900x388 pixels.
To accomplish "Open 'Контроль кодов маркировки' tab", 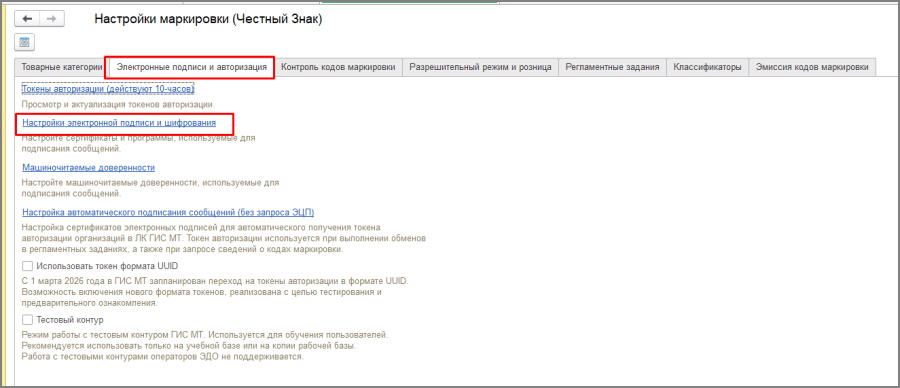I will pyautogui.click(x=339, y=67).
